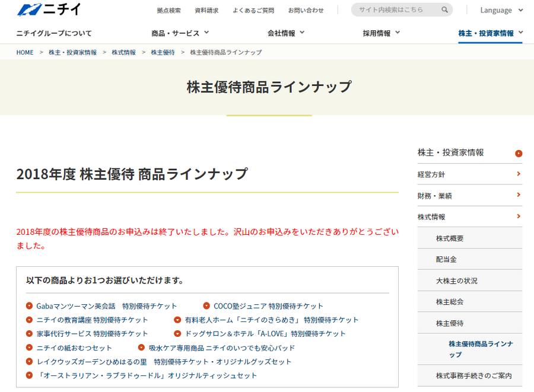
Task: Click bullet icon next to オーストラリアン・ラブラドゥードル
Action: coord(29,375)
